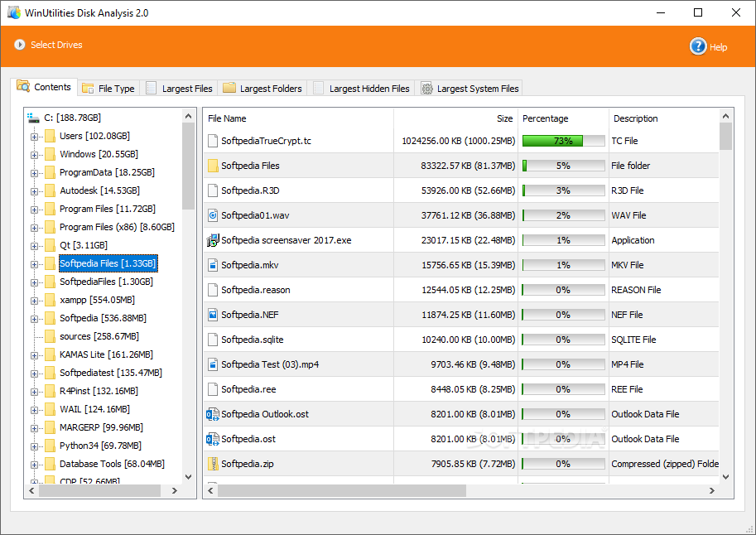This screenshot has height=535, width=756.
Task: Select the Softpedia.ree file name
Action: click(248, 389)
